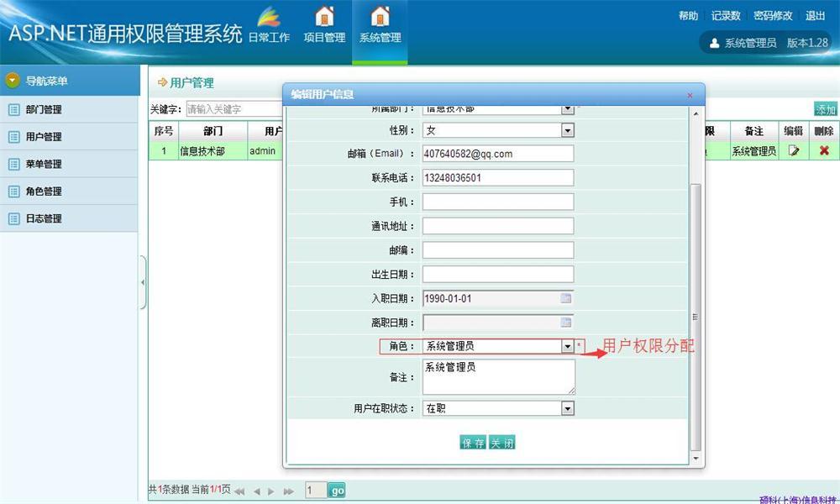This screenshot has width=840, height=504.
Task: Expand the 性别 dropdown
Action: point(567,130)
